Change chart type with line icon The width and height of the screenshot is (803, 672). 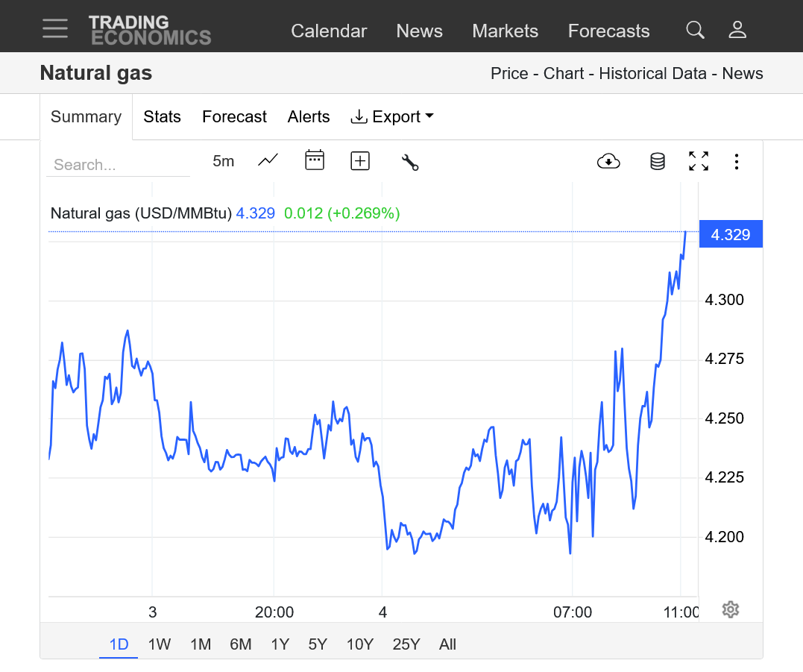pos(268,160)
